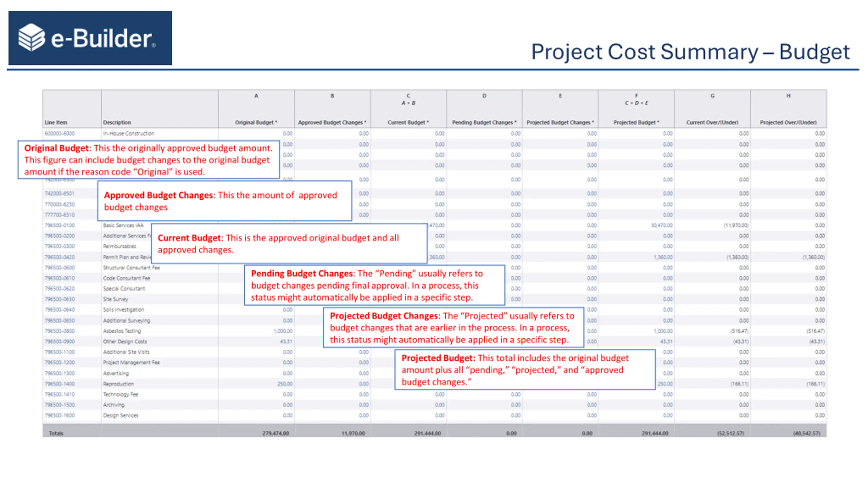Screen dimensions: 868x488
Task: Open line item 796500-0200
Action: pos(60,236)
